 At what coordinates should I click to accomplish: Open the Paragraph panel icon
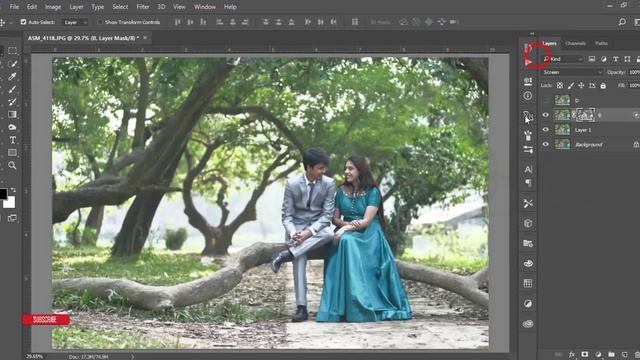tap(528, 182)
